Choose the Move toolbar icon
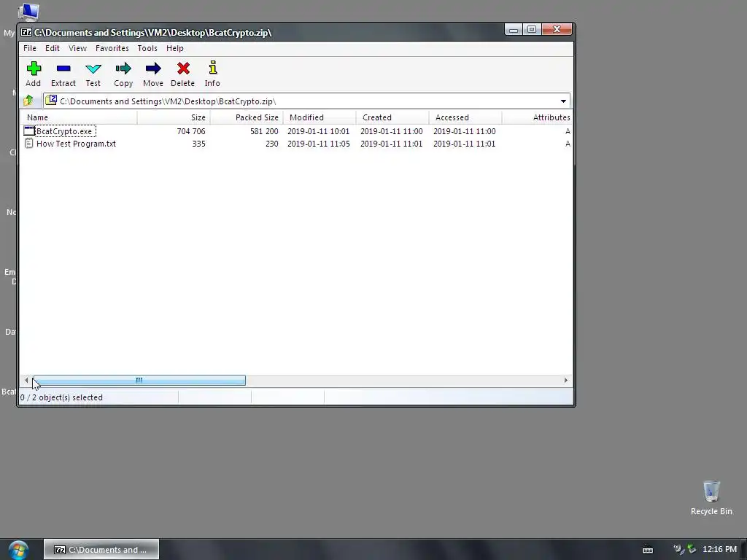The width and height of the screenshot is (747, 560). tap(153, 69)
